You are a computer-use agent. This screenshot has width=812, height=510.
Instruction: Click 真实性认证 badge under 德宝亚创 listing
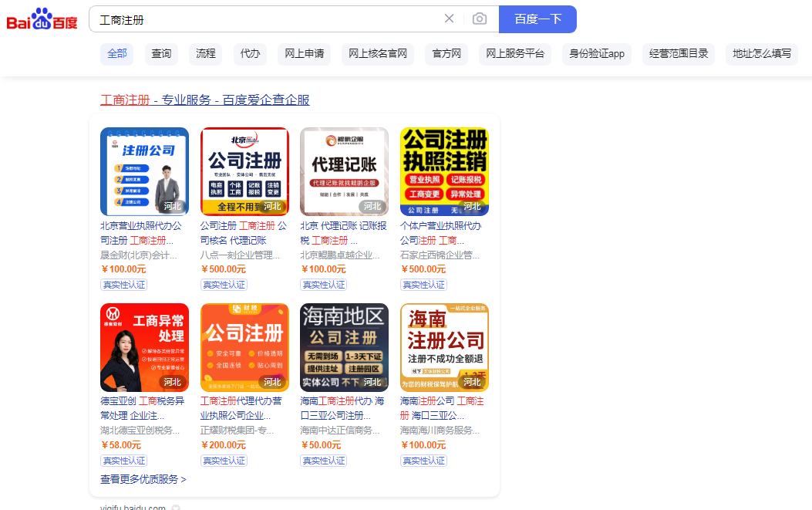point(124,461)
